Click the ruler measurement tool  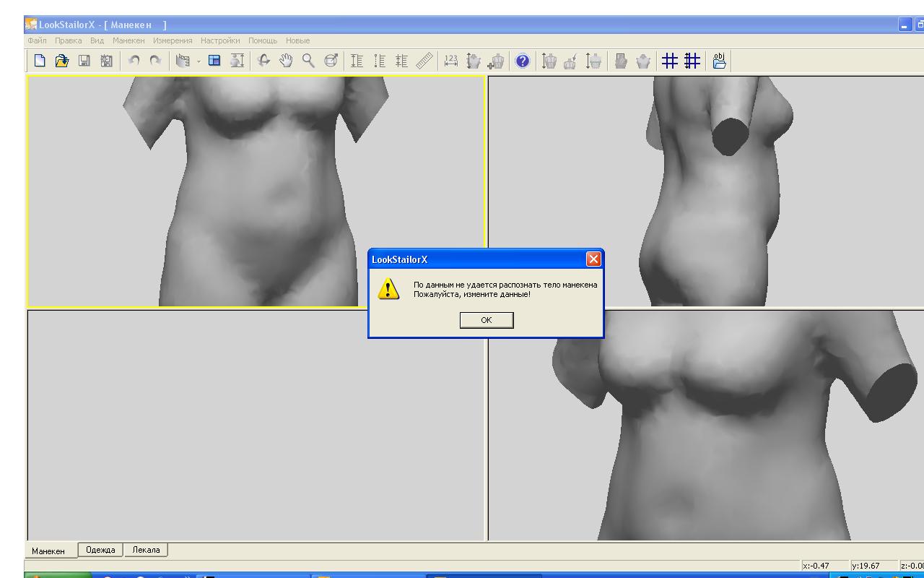coord(424,61)
